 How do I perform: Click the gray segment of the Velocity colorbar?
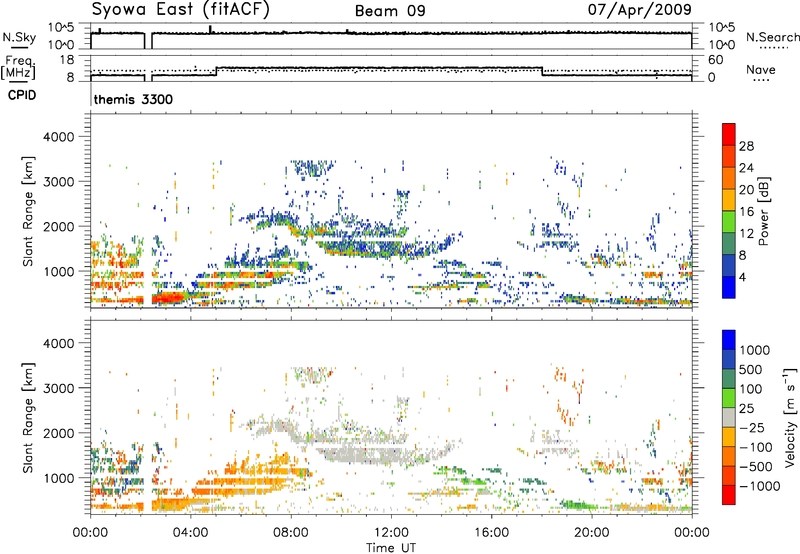click(x=729, y=417)
